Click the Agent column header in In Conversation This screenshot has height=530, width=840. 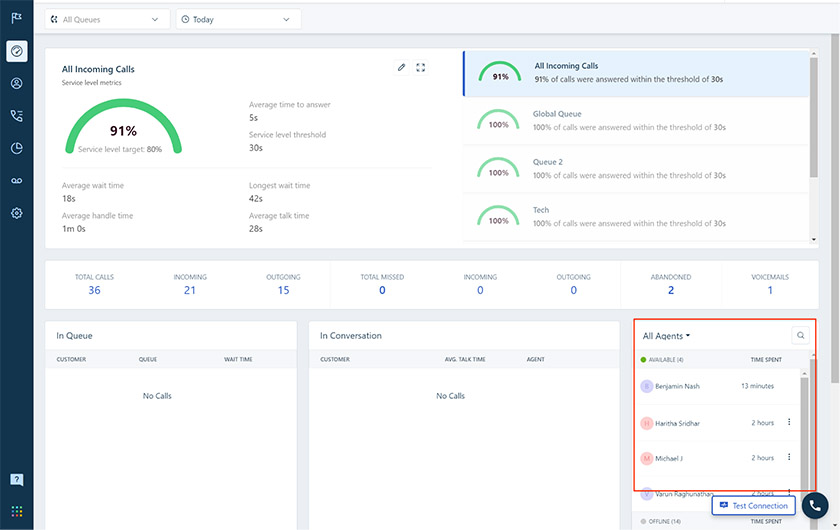pyautogui.click(x=535, y=359)
